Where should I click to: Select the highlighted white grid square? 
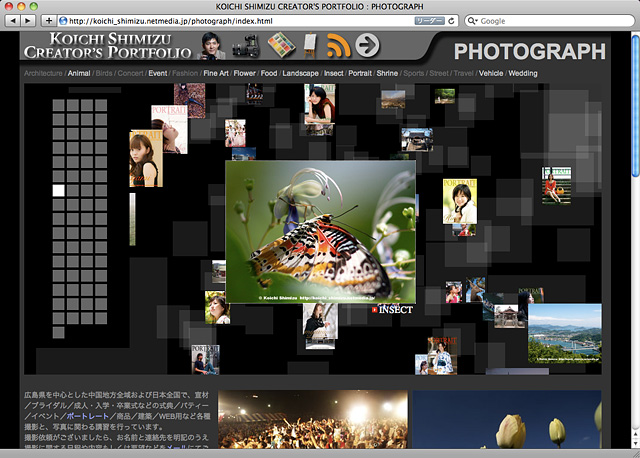coord(58,191)
